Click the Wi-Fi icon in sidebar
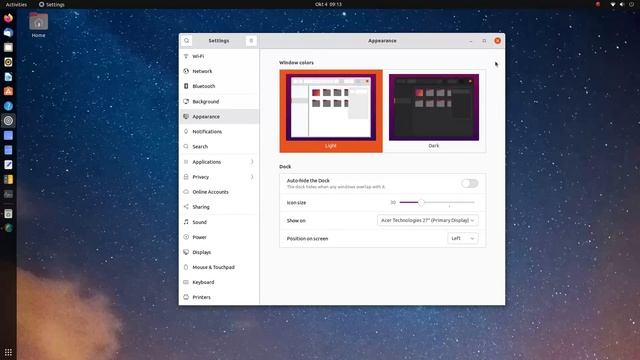Screen dimensions: 640x360 click(x=186, y=56)
